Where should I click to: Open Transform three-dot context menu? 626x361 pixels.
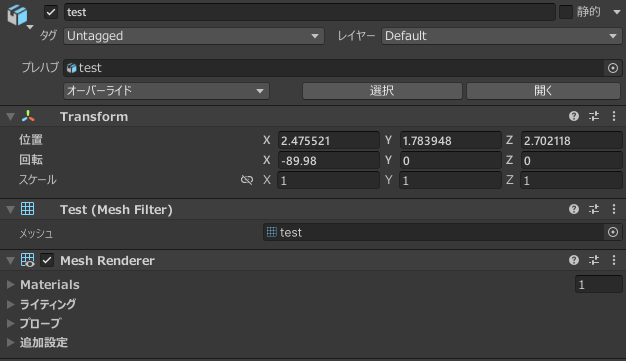tap(614, 116)
